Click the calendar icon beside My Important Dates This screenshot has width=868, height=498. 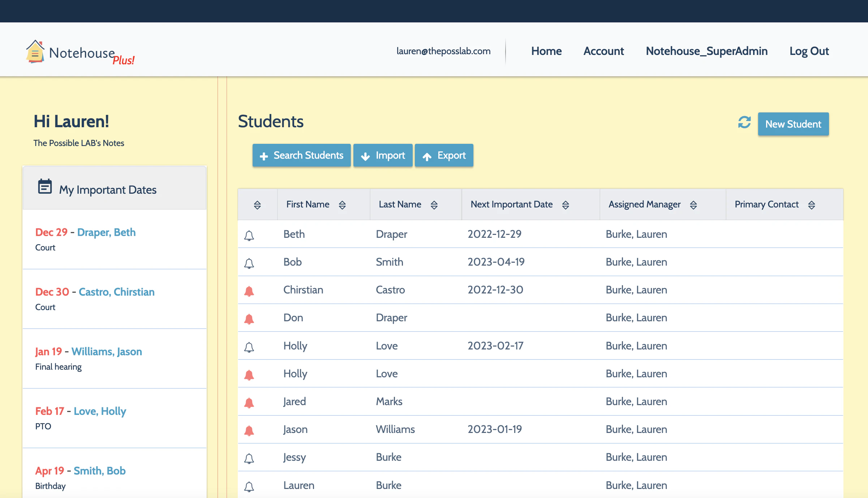[45, 186]
